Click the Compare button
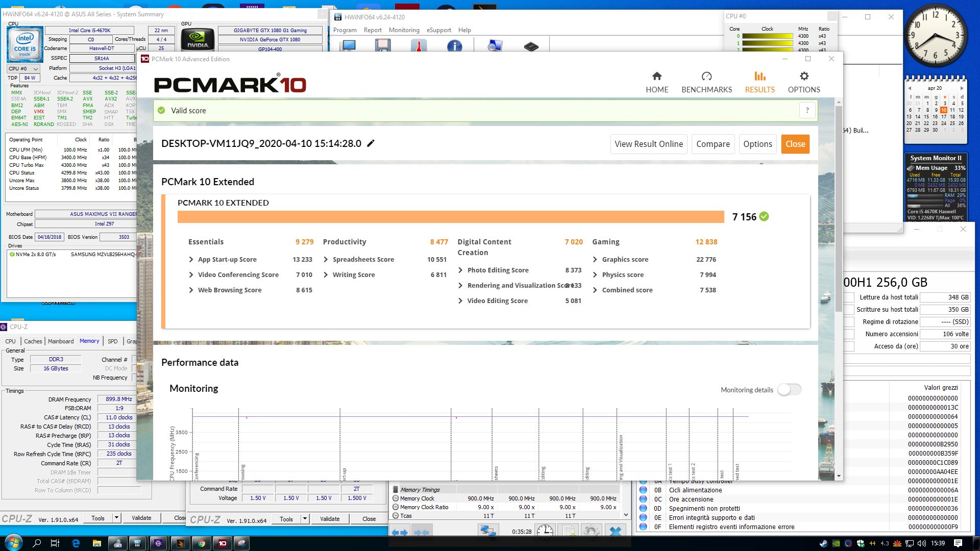This screenshot has width=980, height=551. coord(713,144)
